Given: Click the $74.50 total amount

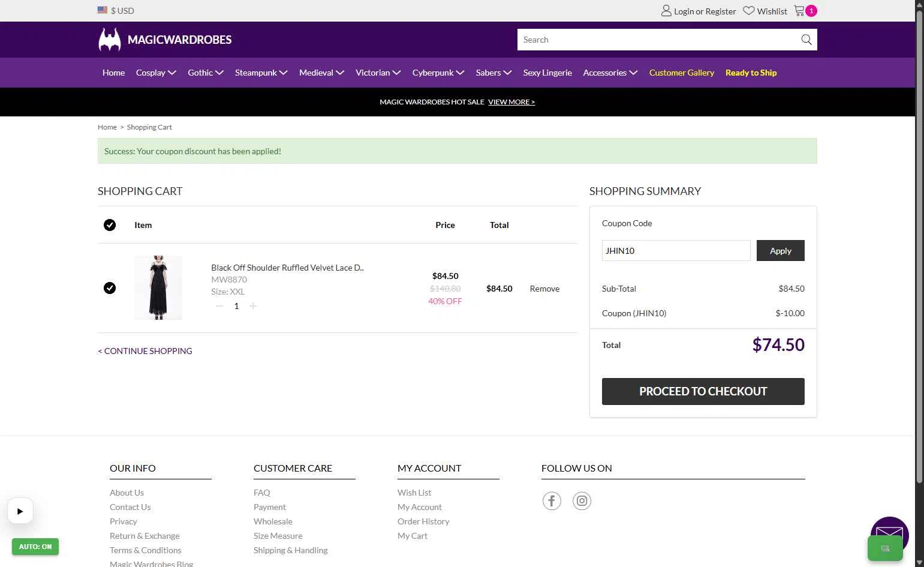Looking at the screenshot, I should point(778,345).
